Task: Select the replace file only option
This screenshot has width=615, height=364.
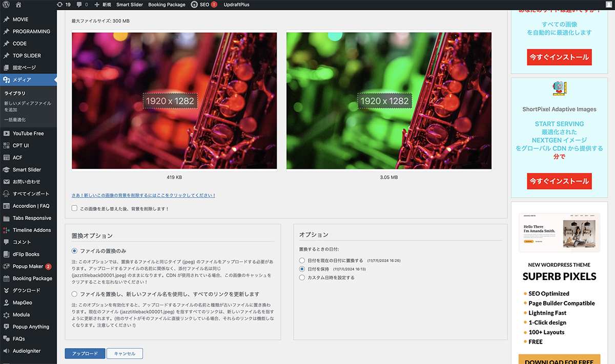Action: 75,251
